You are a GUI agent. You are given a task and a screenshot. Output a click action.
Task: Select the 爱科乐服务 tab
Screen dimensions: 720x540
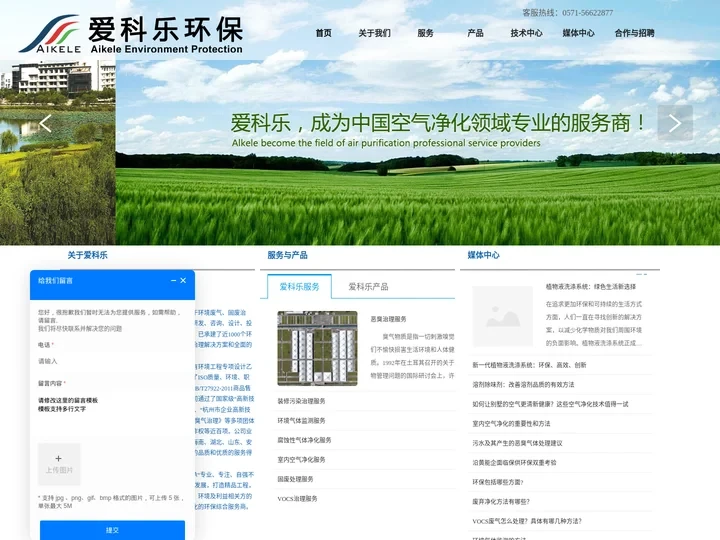click(x=299, y=287)
